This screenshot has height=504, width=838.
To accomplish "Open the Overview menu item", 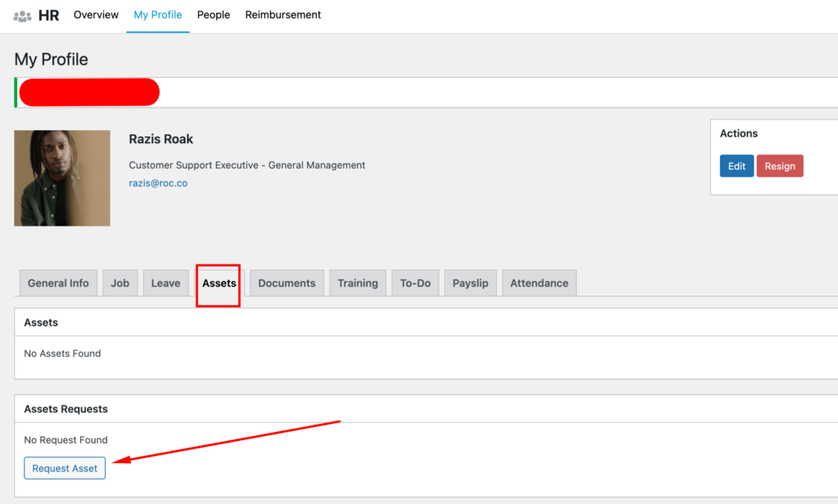I will pos(97,15).
